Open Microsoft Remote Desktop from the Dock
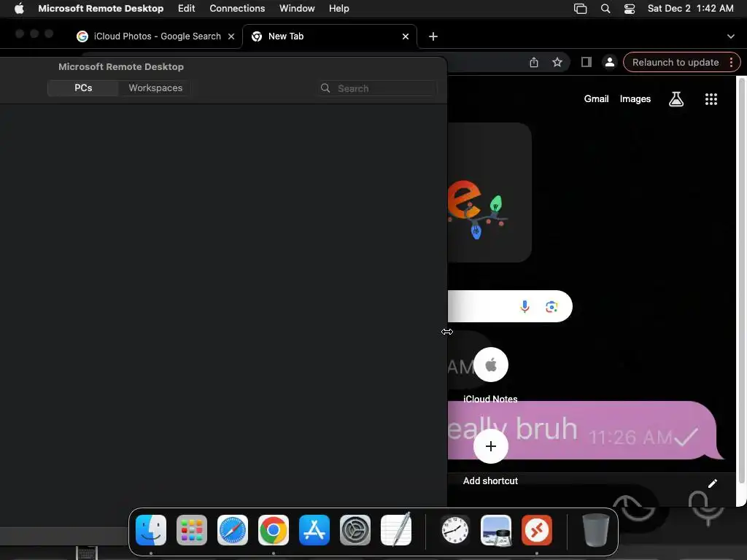Screen dimensions: 747x560 pyautogui.click(x=537, y=530)
